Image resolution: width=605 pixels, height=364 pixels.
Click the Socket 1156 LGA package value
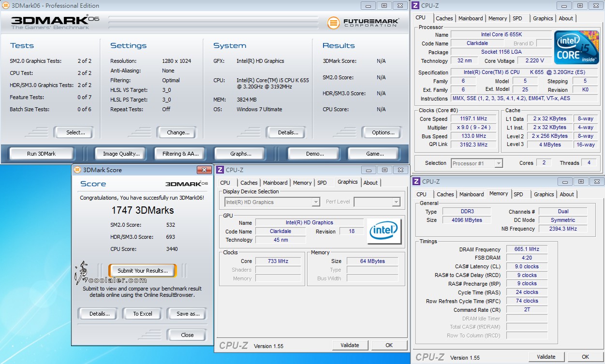pyautogui.click(x=501, y=52)
